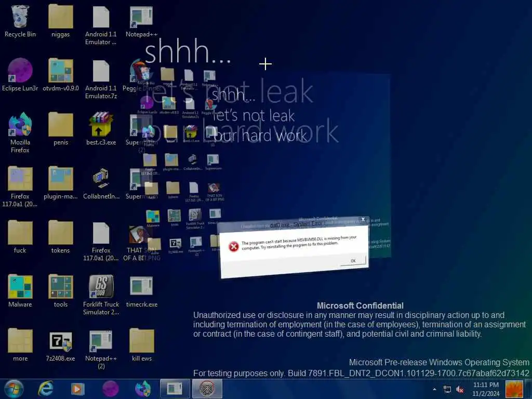The height and width of the screenshot is (399, 532).
Task: Click OK in the System Error dialog
Action: [353, 261]
